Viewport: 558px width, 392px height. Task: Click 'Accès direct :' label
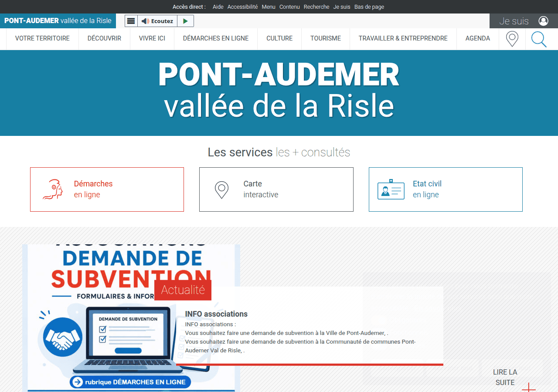tap(189, 7)
